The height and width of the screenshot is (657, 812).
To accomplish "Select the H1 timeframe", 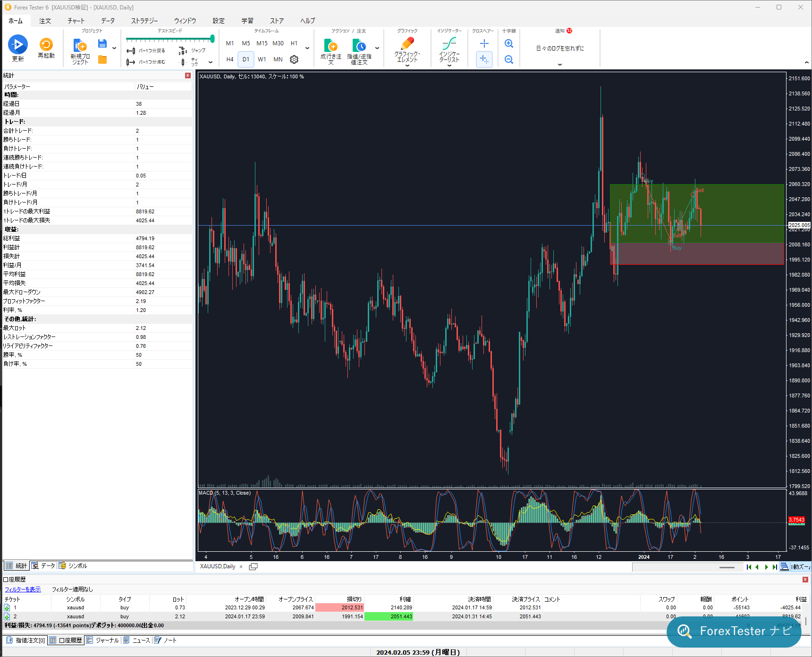I will (x=294, y=43).
